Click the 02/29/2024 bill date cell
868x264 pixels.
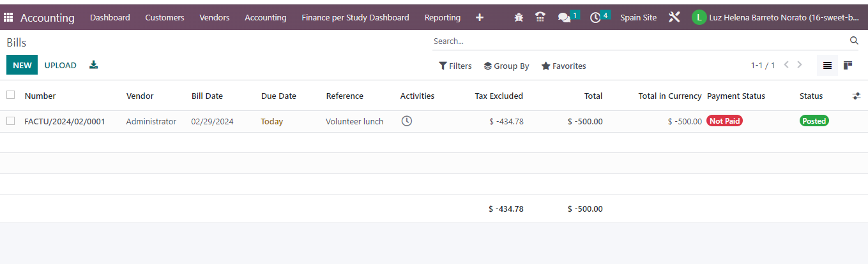click(212, 121)
